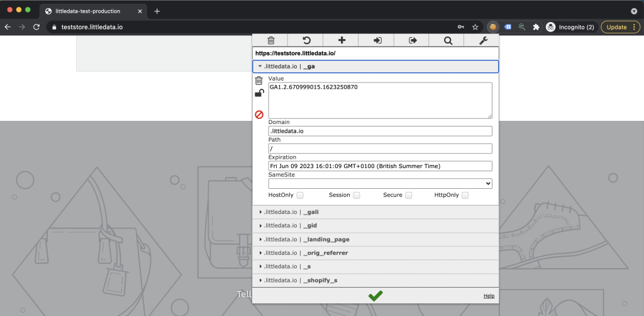Click the blue extension icon in toolbar
Image resolution: width=644 pixels, height=316 pixels.
point(508,27)
